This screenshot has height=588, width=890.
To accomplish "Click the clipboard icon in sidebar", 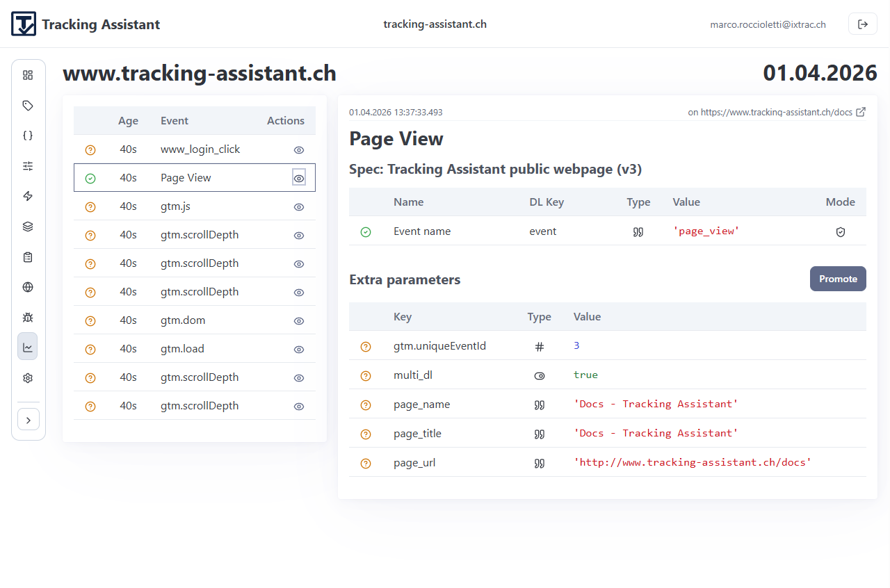I will (x=28, y=257).
